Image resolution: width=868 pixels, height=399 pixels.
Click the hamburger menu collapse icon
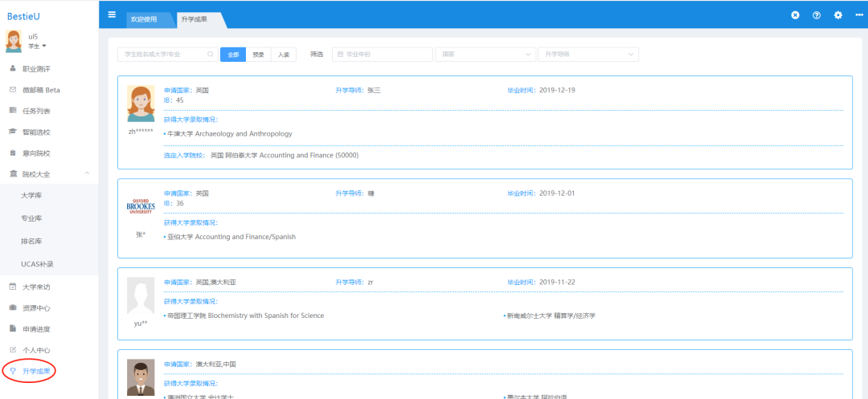point(112,15)
